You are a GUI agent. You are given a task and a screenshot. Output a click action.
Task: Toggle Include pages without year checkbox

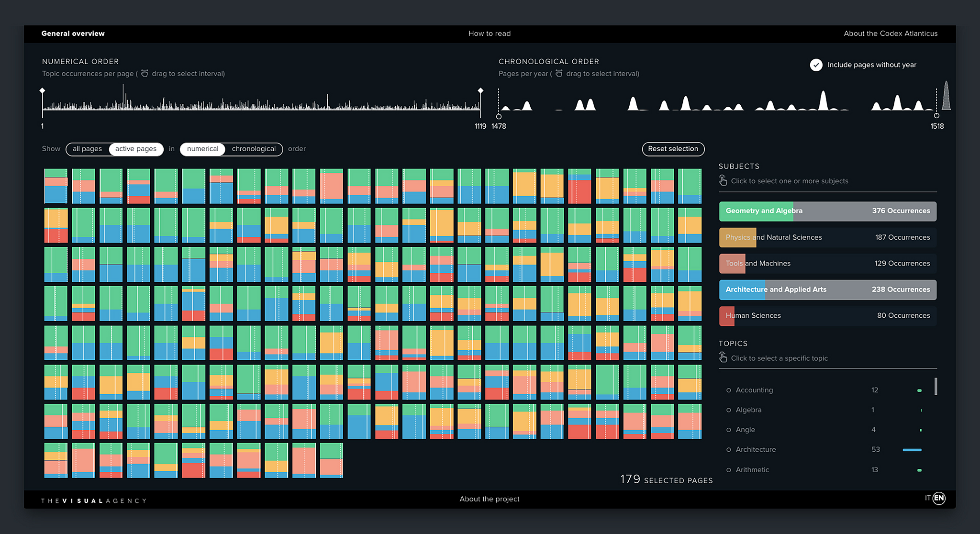[816, 65]
